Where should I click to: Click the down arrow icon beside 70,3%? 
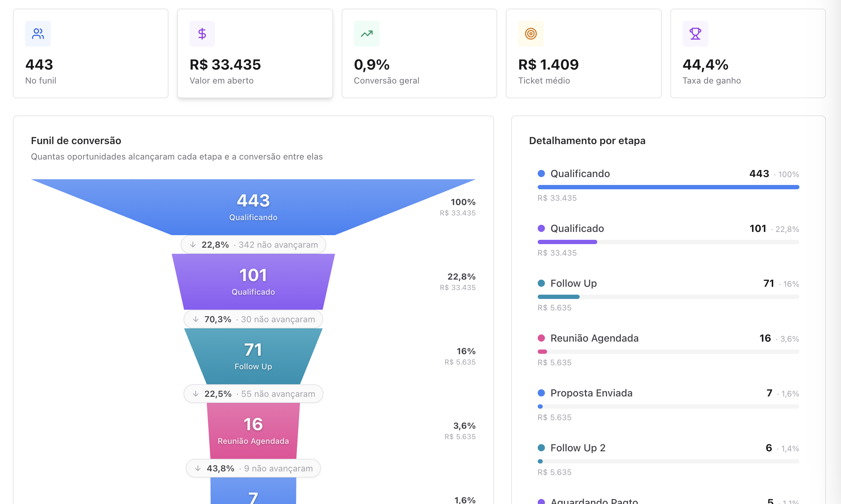tap(196, 319)
